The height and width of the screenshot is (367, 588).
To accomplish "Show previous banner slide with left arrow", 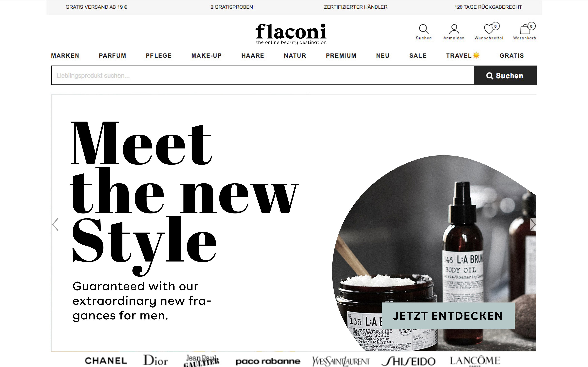I will [x=55, y=224].
